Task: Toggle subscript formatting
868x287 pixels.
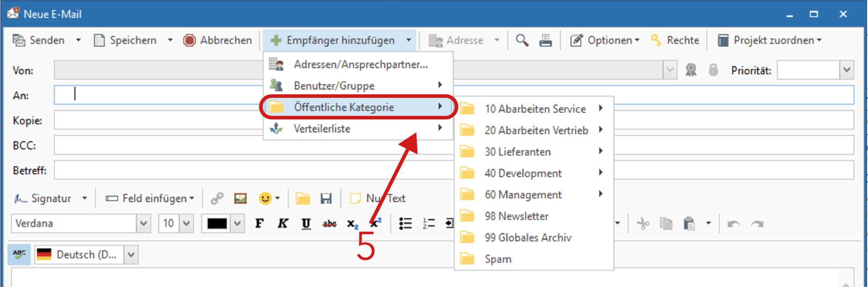Action: [x=353, y=223]
